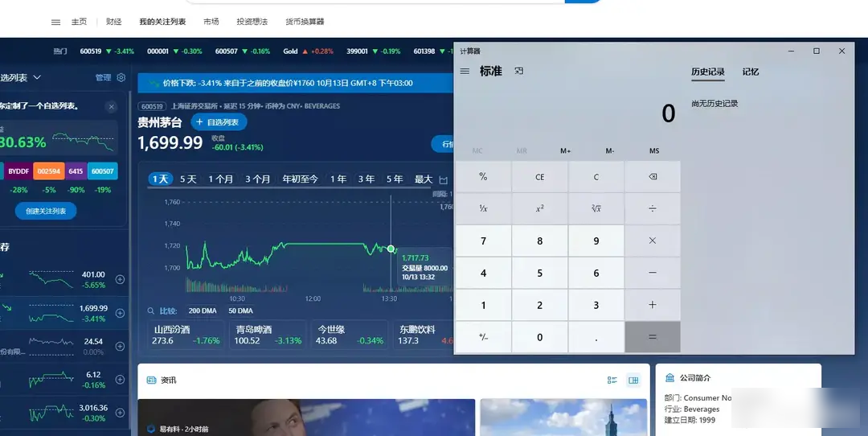Image resolution: width=868 pixels, height=436 pixels.
Task: Open watchlist settings gear icon
Action: click(x=121, y=77)
